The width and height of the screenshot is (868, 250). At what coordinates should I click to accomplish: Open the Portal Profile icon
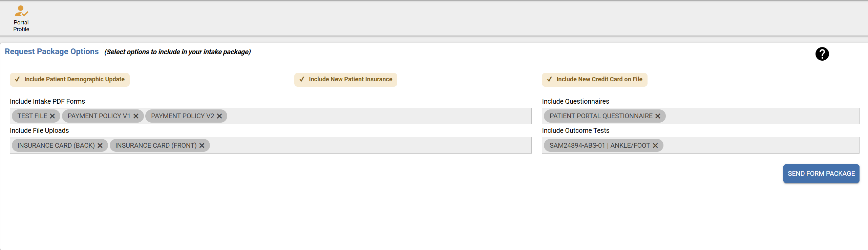(x=21, y=18)
